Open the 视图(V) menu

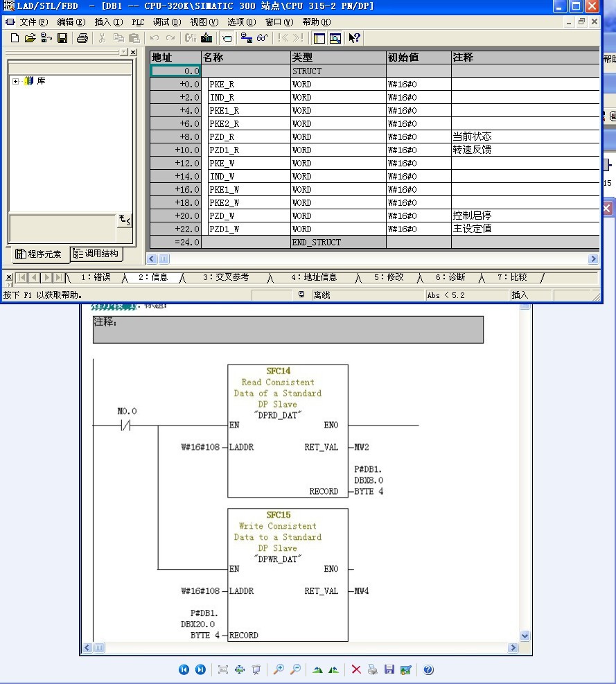[x=204, y=21]
